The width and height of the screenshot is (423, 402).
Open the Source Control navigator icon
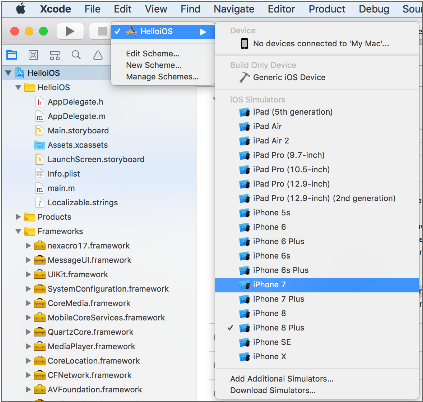coord(33,55)
